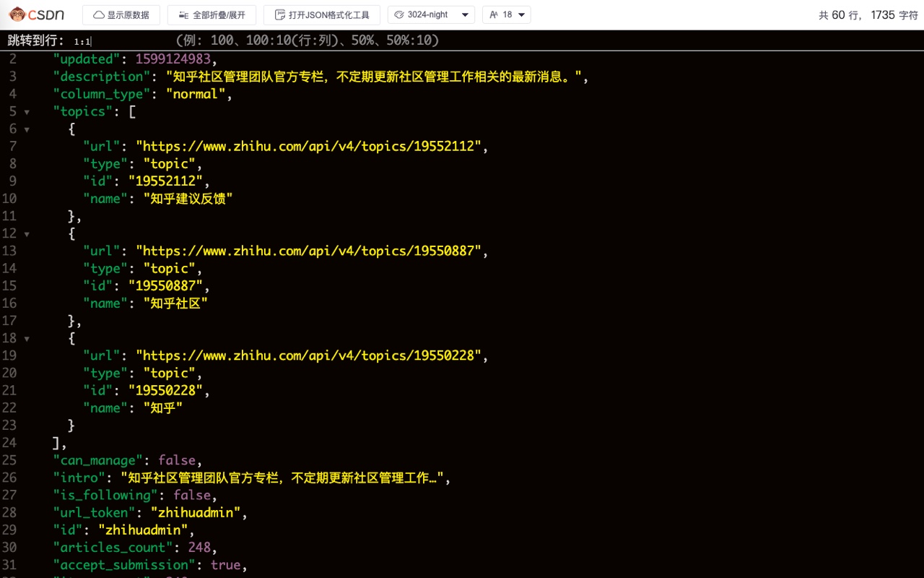Image resolution: width=924 pixels, height=578 pixels.
Task: Click the 全部折叠/展开 button
Action: [x=212, y=14]
